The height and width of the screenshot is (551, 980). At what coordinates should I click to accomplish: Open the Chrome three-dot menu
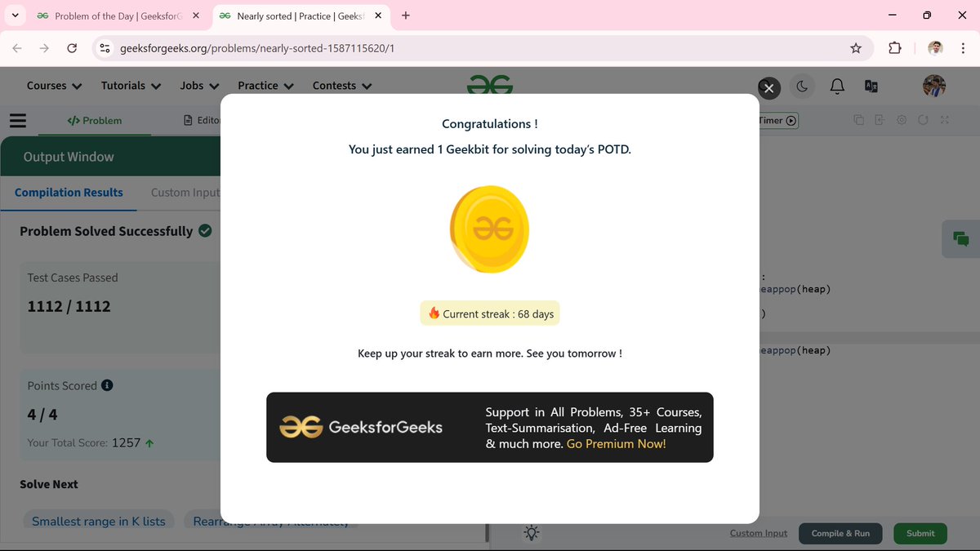tap(964, 48)
